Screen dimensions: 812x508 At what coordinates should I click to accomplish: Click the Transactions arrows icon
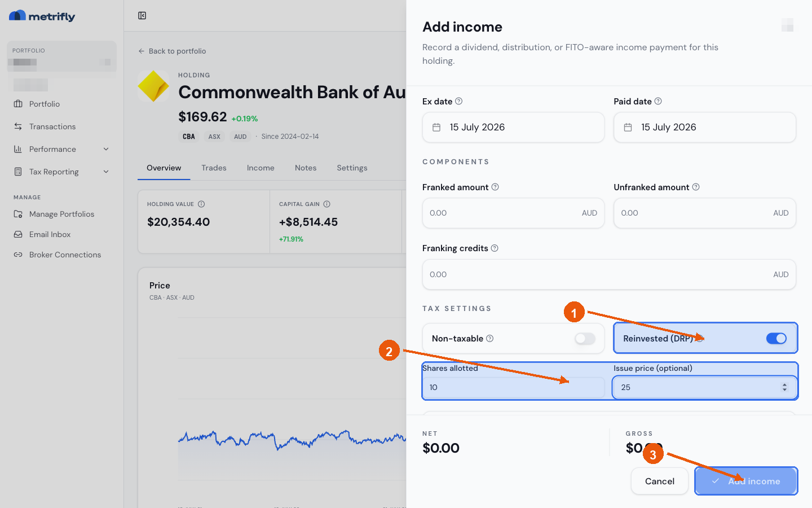(x=18, y=126)
